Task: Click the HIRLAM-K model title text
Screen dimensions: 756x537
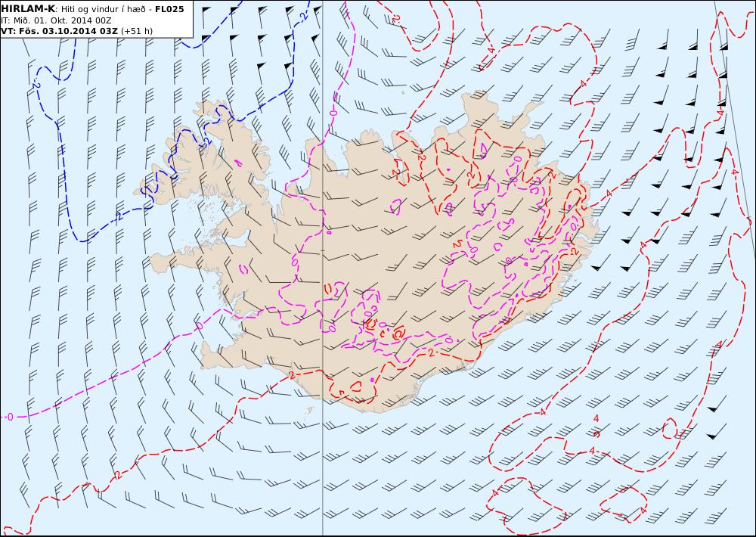Action: point(28,9)
